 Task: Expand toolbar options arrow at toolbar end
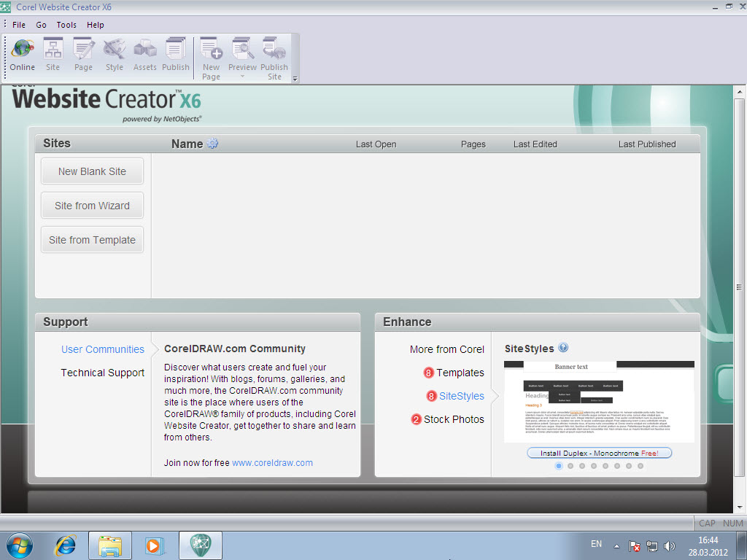pos(295,78)
